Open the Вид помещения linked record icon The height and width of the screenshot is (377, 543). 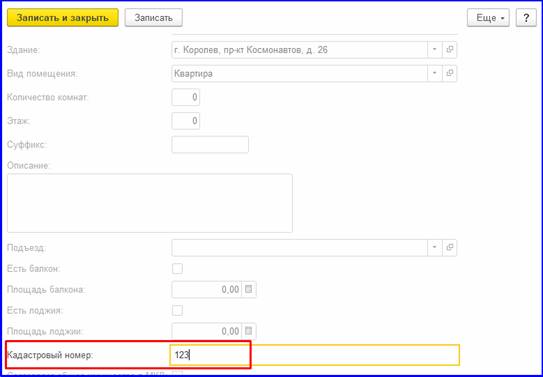coord(449,73)
